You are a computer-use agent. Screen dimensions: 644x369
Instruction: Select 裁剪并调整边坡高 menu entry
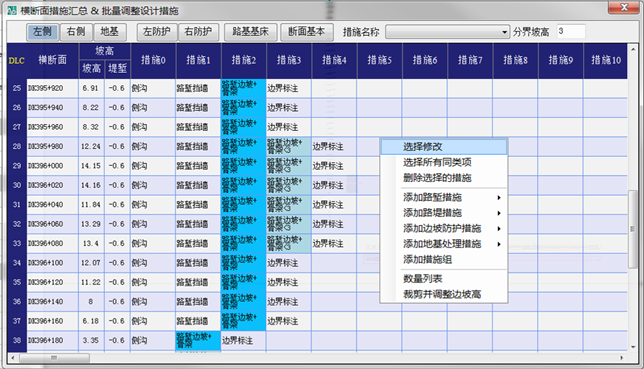point(444,294)
